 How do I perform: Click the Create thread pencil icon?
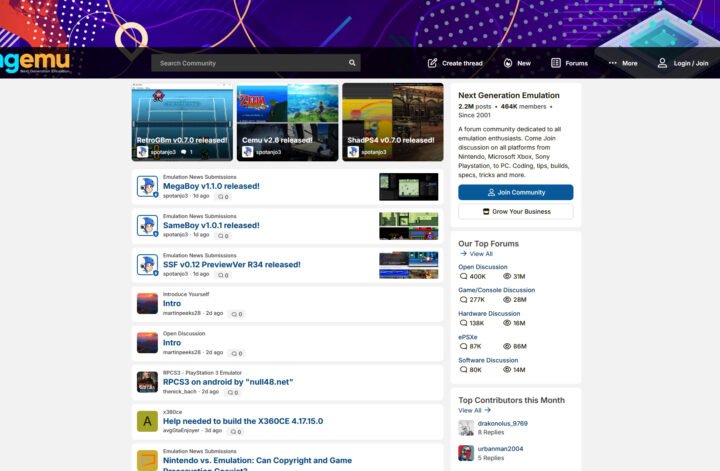pos(432,63)
